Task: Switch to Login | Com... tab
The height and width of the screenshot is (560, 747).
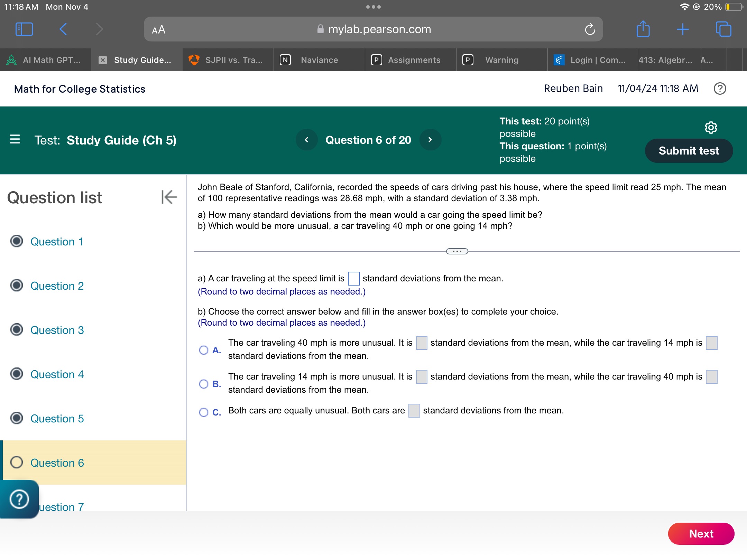Action: coord(593,60)
